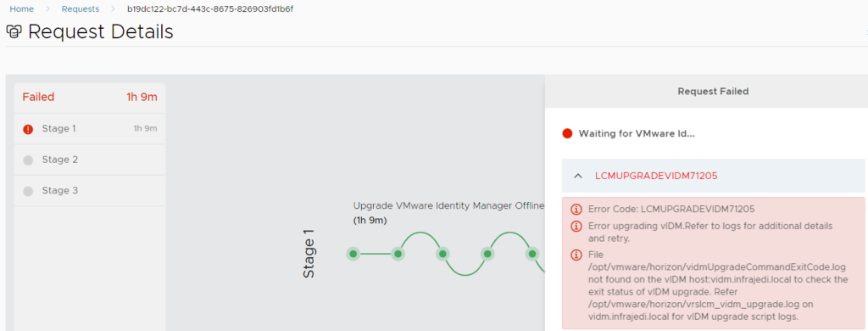Click the grey status dot beside Stage 3
Image resolution: width=868 pixels, height=331 pixels.
click(x=28, y=191)
